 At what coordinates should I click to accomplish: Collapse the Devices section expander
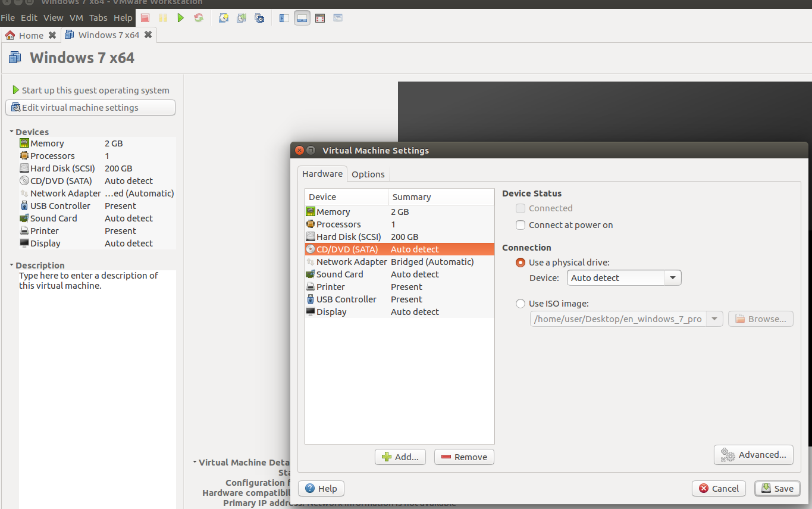click(x=11, y=132)
